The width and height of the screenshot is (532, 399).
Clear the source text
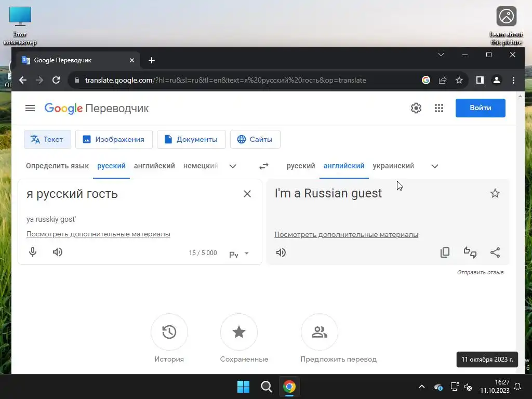point(247,194)
